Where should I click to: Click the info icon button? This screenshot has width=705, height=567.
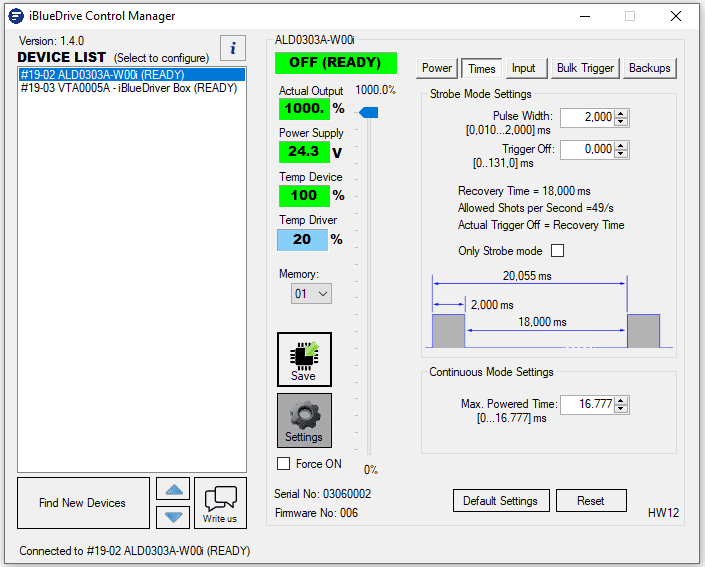coord(232,48)
